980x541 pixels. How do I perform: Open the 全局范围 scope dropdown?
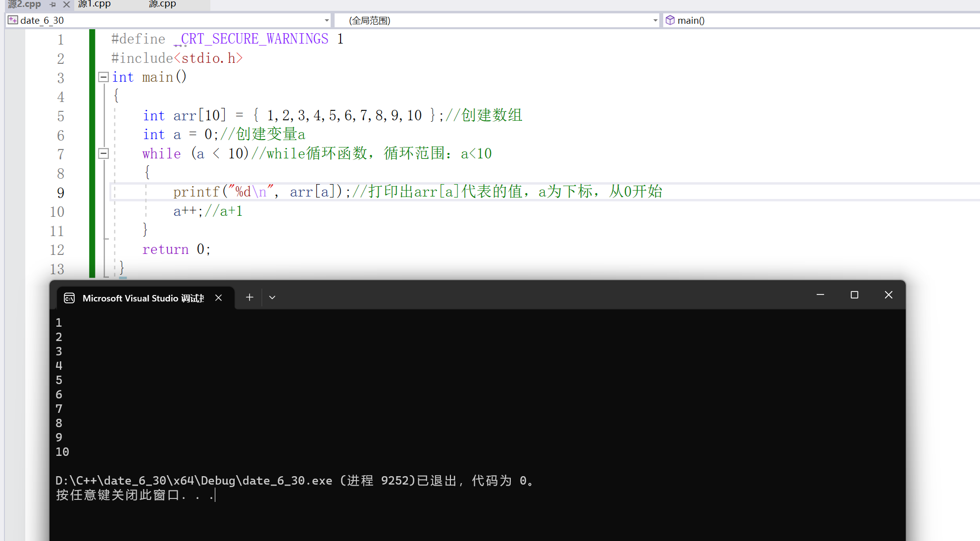click(x=655, y=20)
